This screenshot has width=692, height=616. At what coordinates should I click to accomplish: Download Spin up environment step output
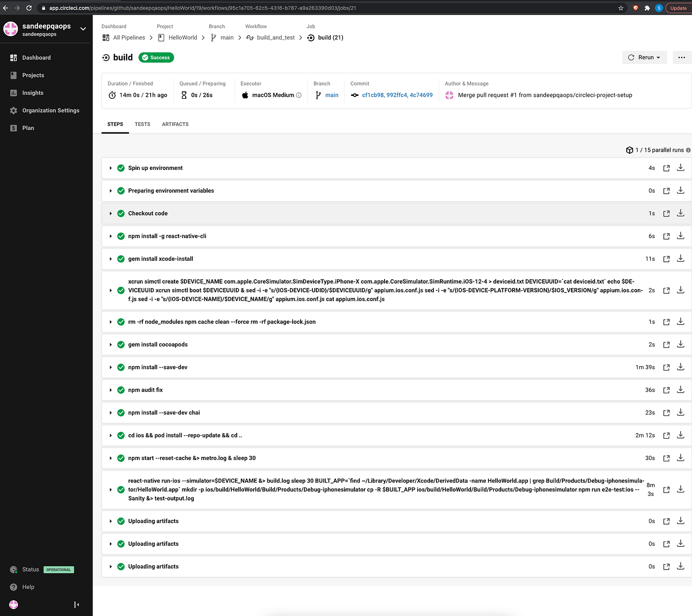(x=681, y=167)
